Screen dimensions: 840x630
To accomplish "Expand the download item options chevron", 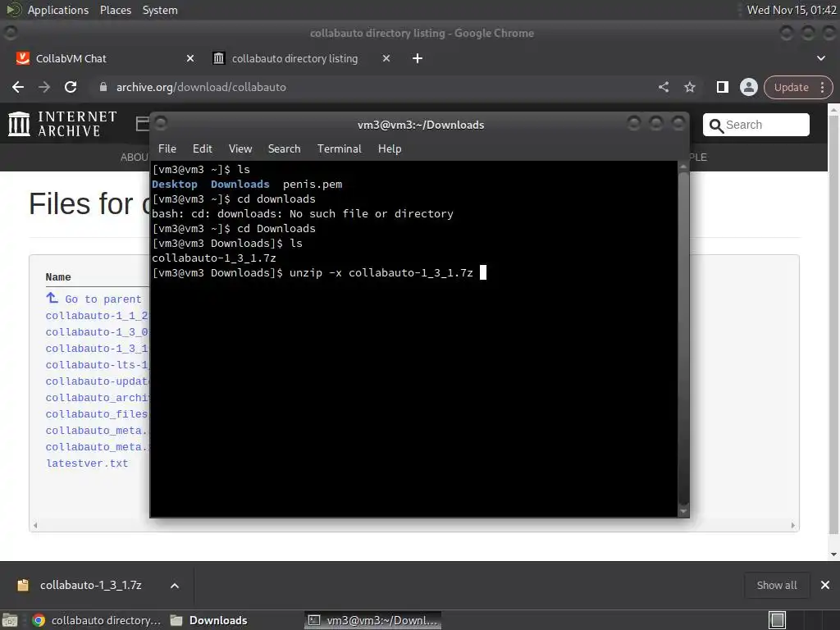I will pos(175,586).
